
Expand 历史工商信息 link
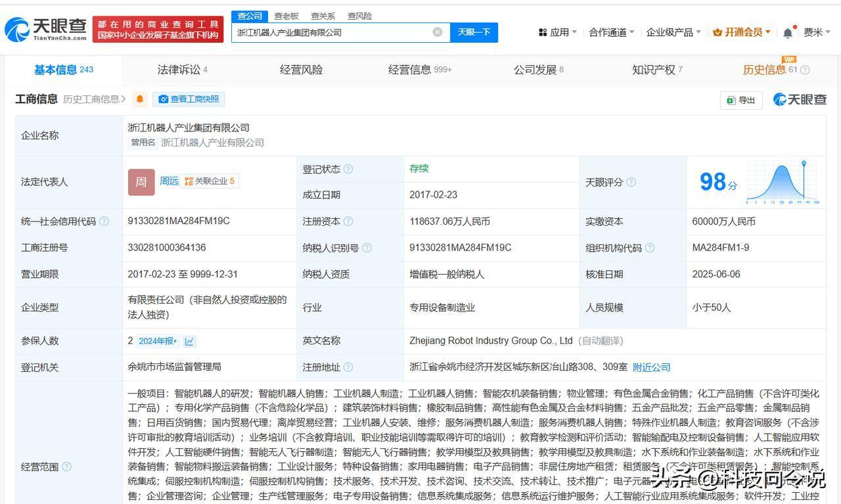tap(95, 99)
